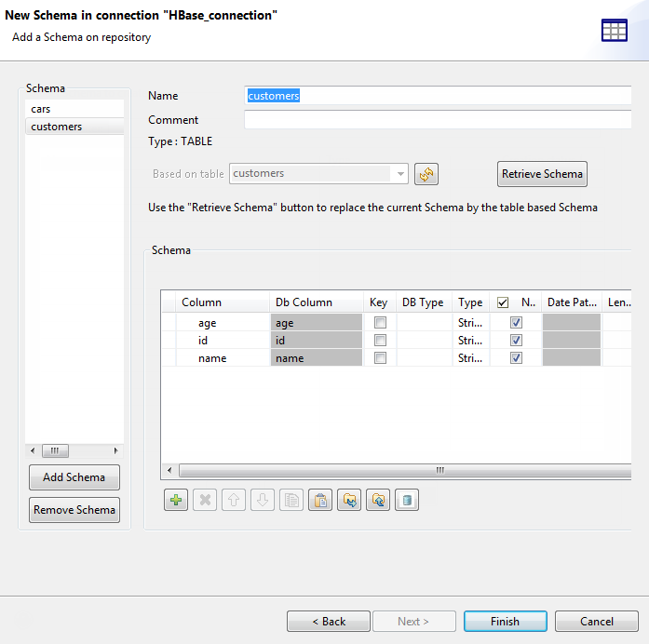Click the paste clipboard icon below schema table

[x=320, y=501]
